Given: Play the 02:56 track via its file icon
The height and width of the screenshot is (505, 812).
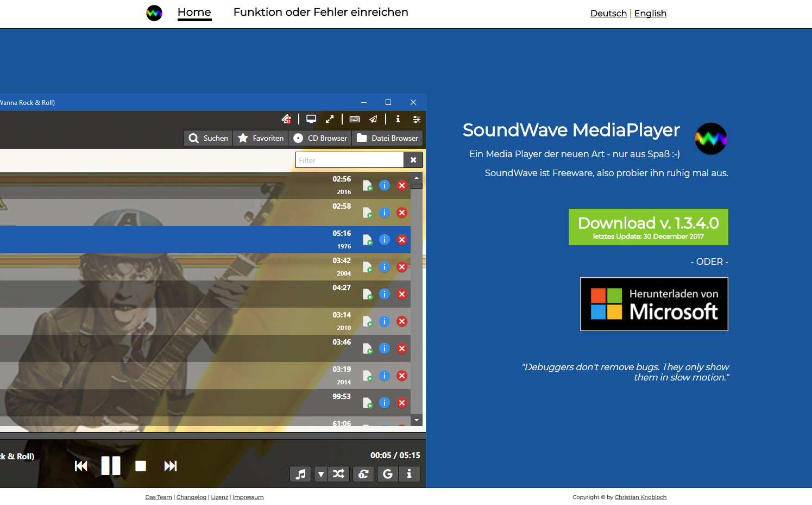Looking at the screenshot, I should tap(368, 185).
